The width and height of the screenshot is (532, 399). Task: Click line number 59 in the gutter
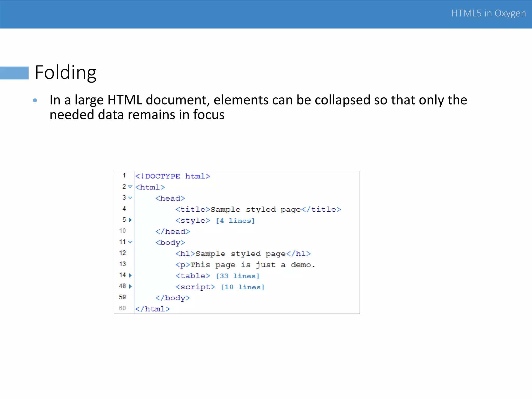[x=123, y=297]
